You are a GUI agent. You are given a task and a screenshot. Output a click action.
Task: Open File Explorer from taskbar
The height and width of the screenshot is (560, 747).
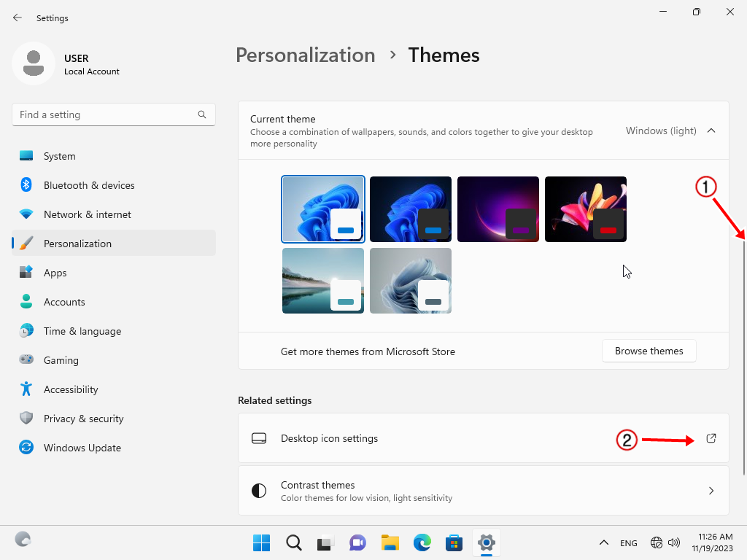390,542
